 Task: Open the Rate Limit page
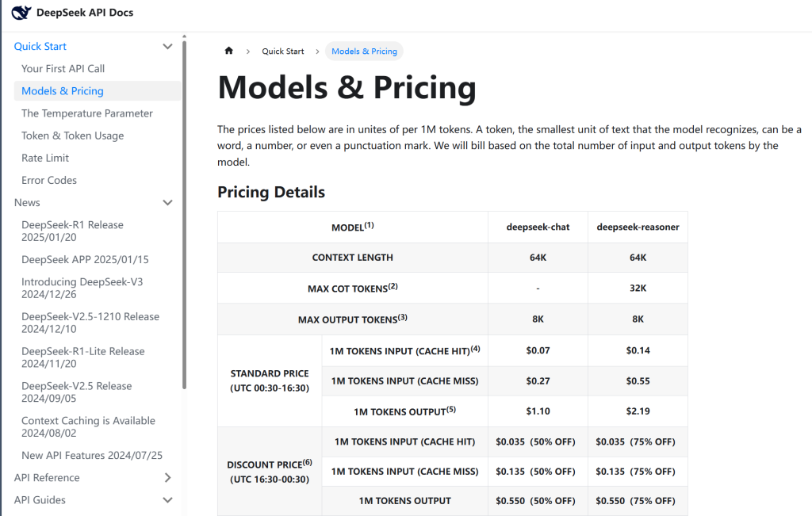pyautogui.click(x=45, y=158)
